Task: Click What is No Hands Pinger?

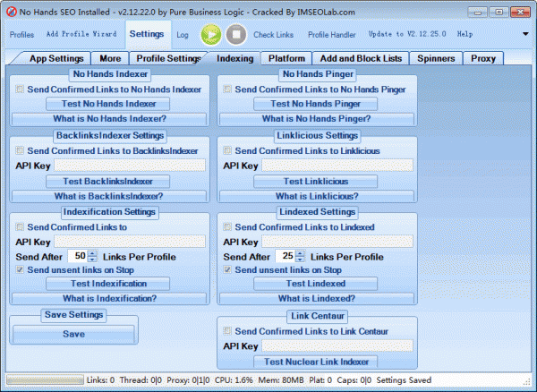Action: pos(317,119)
